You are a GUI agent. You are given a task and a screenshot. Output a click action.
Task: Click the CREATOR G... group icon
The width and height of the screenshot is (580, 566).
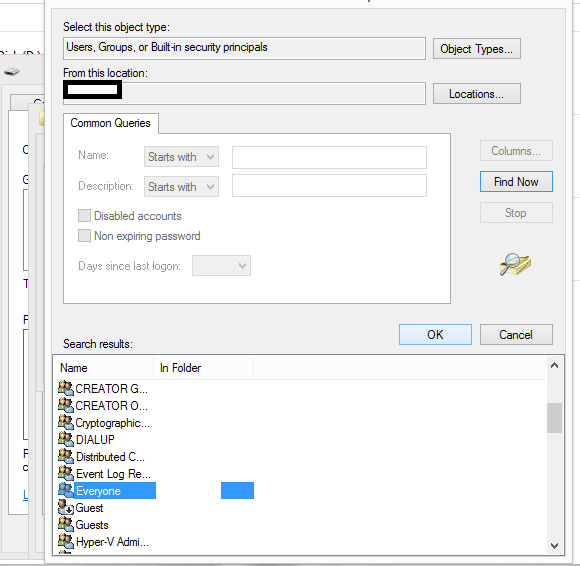click(66, 388)
